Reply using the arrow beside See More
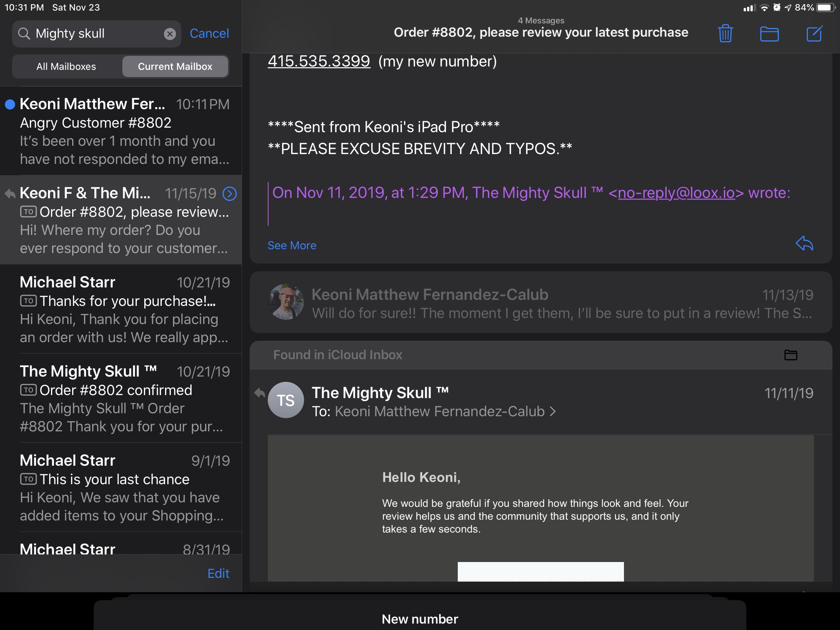 pos(804,243)
